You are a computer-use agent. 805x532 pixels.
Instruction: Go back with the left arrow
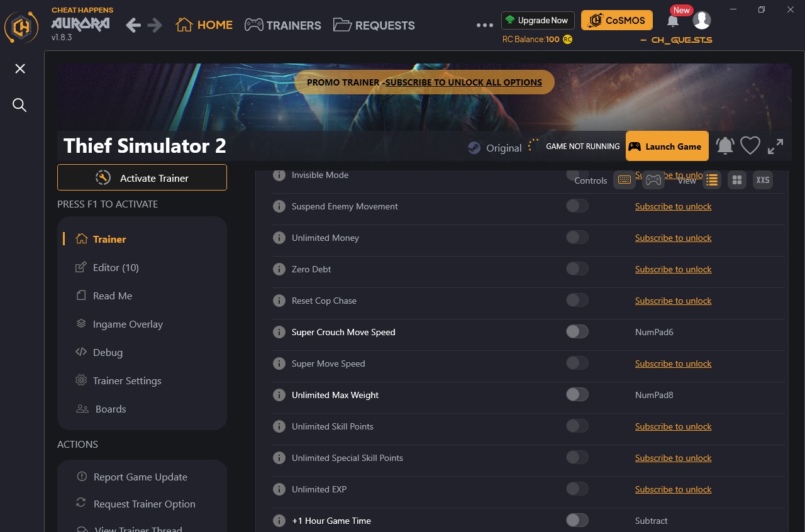click(x=133, y=25)
